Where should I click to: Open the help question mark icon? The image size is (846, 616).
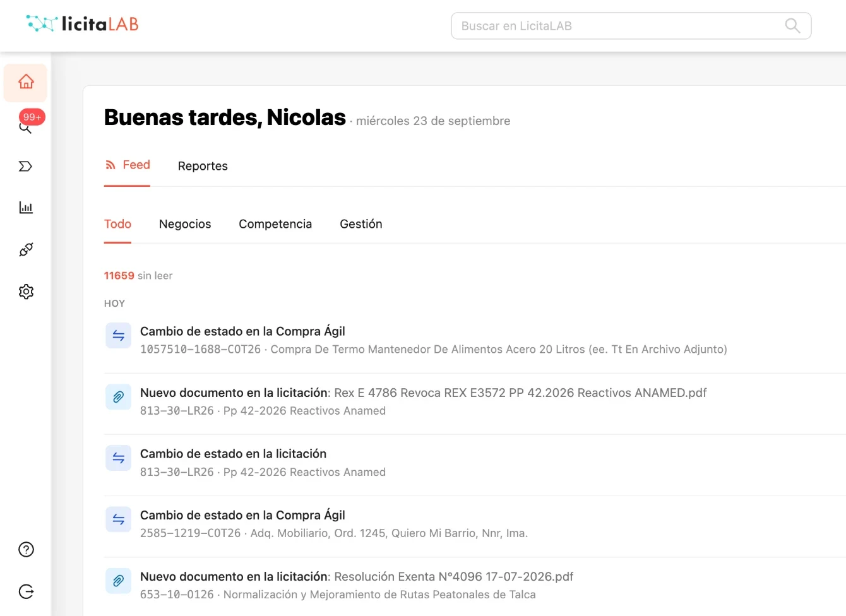tap(26, 550)
